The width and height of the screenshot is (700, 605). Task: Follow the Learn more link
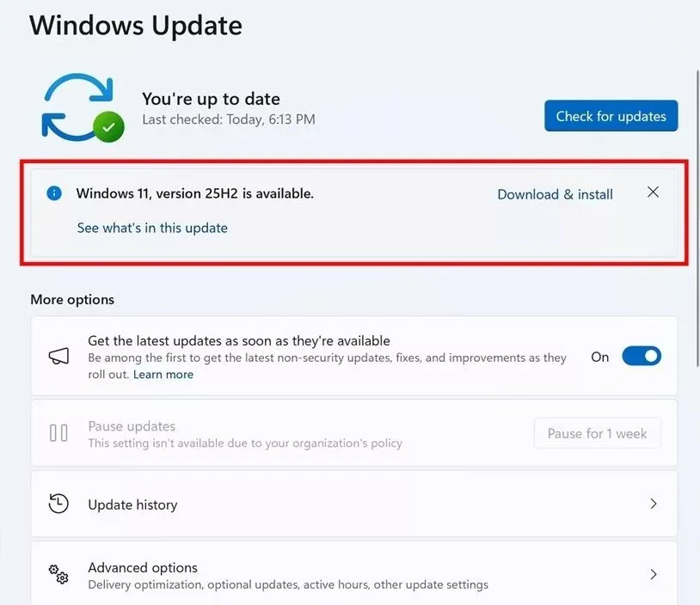163,375
